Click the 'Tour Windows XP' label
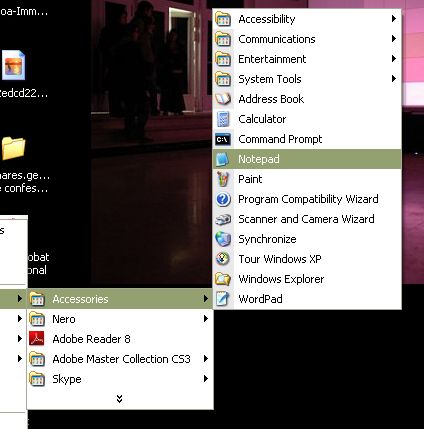 tap(280, 259)
